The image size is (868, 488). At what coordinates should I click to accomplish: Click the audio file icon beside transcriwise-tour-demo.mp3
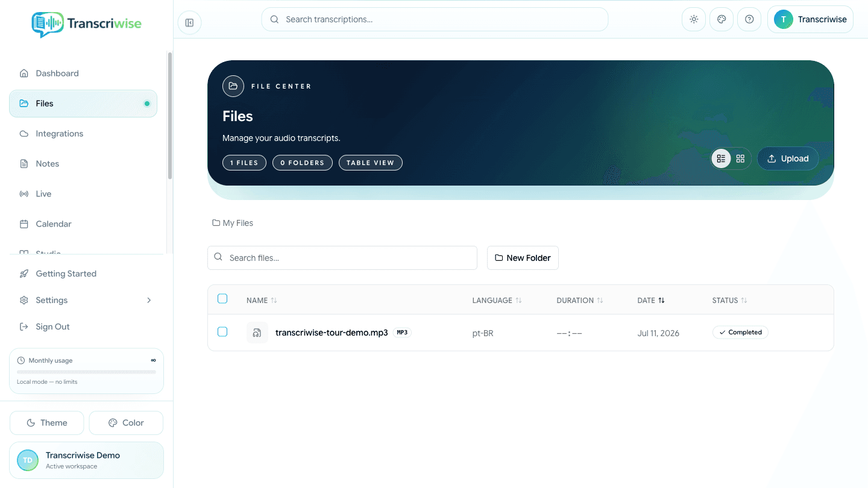click(257, 333)
